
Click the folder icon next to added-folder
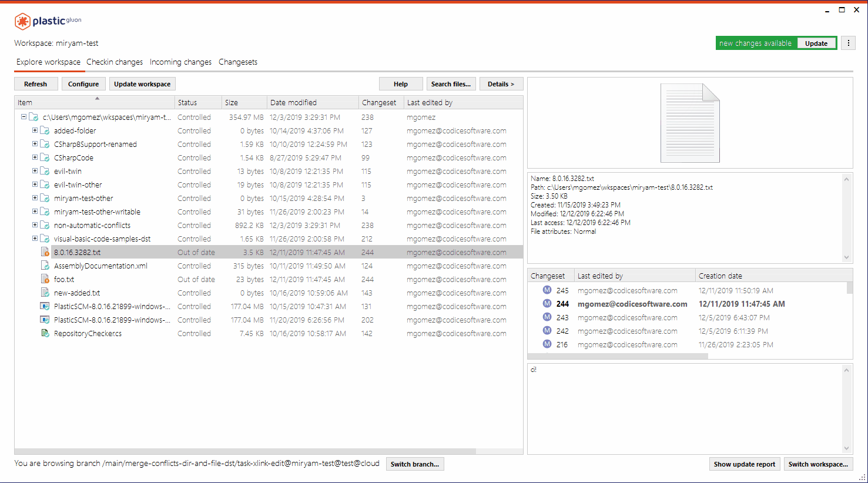tap(44, 130)
